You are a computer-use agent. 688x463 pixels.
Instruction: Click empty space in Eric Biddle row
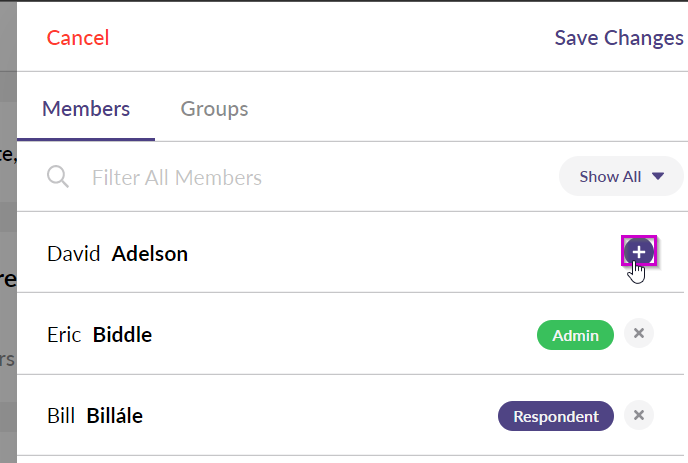[x=342, y=334]
